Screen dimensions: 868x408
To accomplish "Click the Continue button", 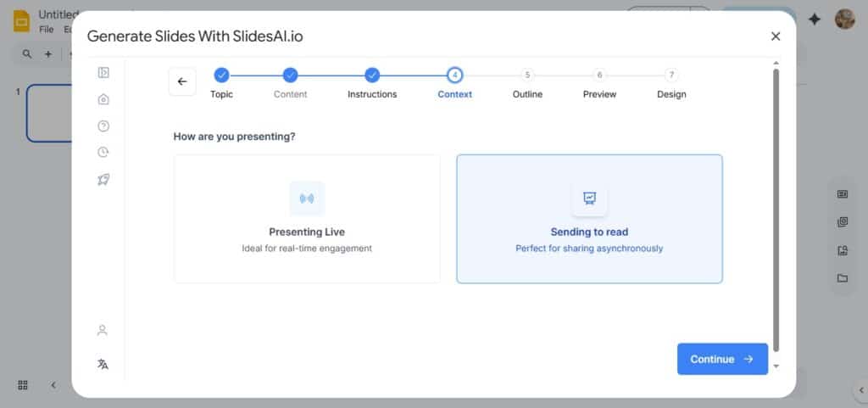I will 722,359.
